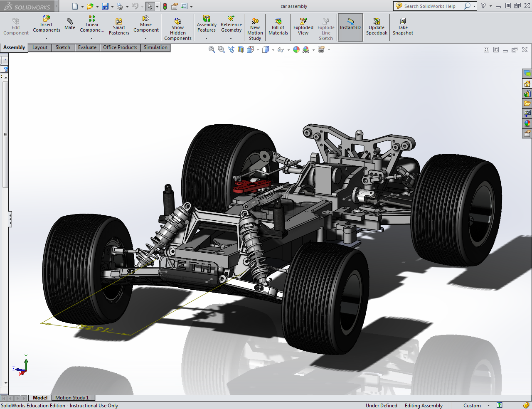The width and height of the screenshot is (532, 409).
Task: Open the Appearances and Scenes pane
Action: (527, 123)
